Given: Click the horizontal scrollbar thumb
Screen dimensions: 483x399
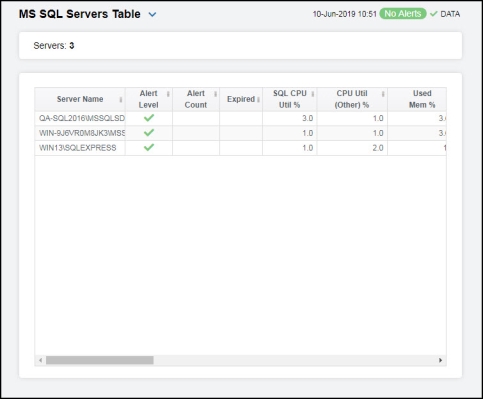Looking at the screenshot, I should point(100,360).
